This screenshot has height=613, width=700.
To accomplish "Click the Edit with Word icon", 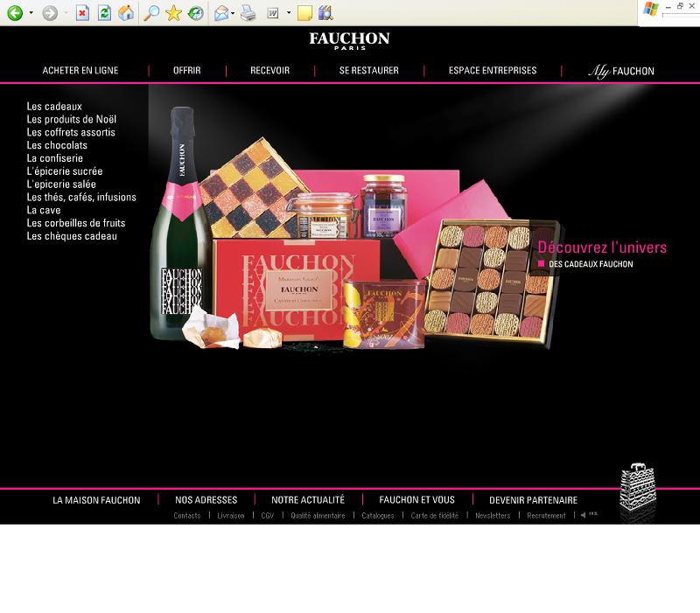I will coord(273,13).
